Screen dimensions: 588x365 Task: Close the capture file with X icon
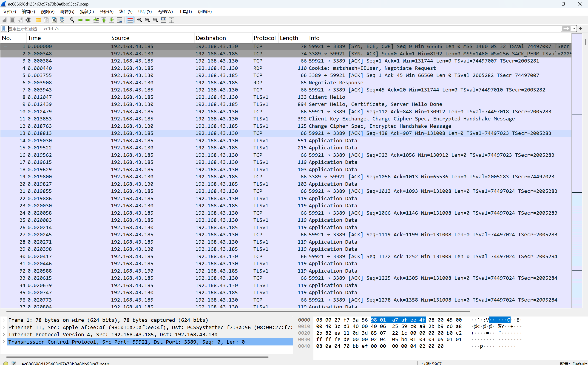pyautogui.click(x=54, y=20)
